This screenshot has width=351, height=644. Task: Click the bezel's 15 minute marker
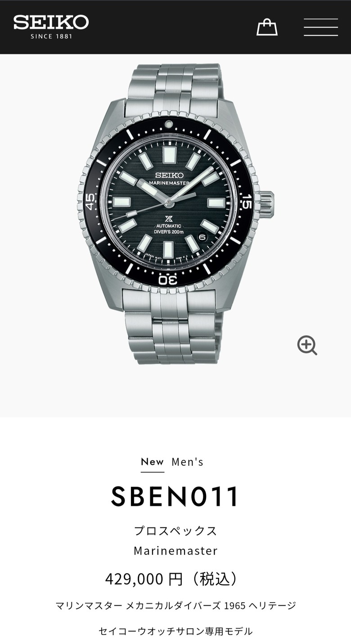coord(246,203)
